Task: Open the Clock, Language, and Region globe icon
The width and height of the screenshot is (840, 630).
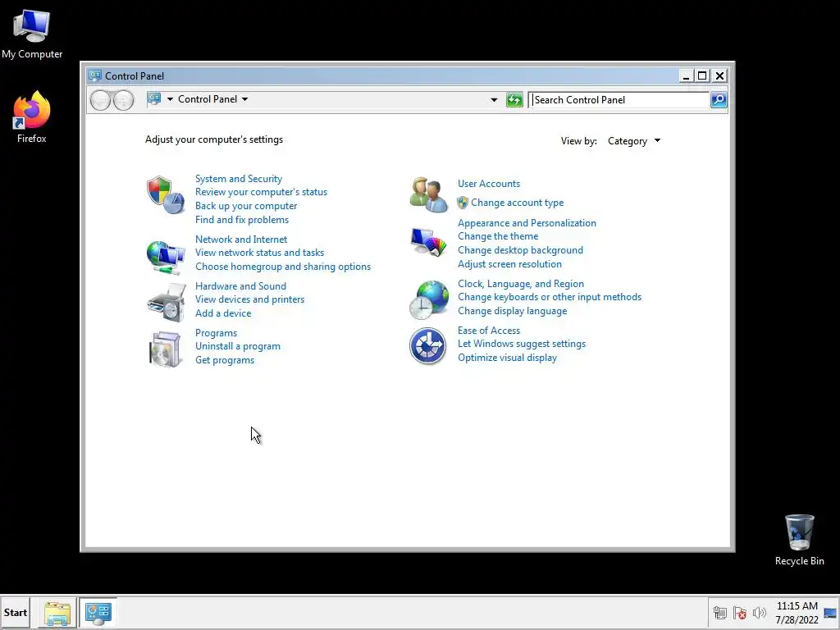Action: [428, 300]
